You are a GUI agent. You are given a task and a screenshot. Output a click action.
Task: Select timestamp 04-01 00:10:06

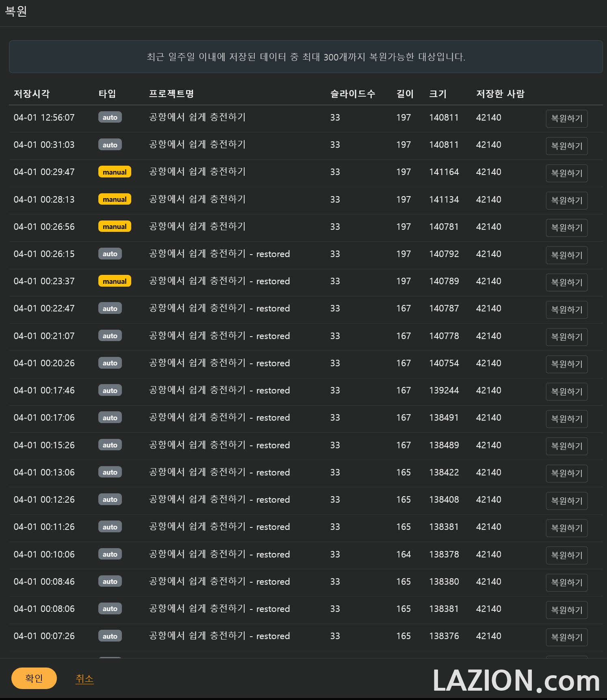44,554
